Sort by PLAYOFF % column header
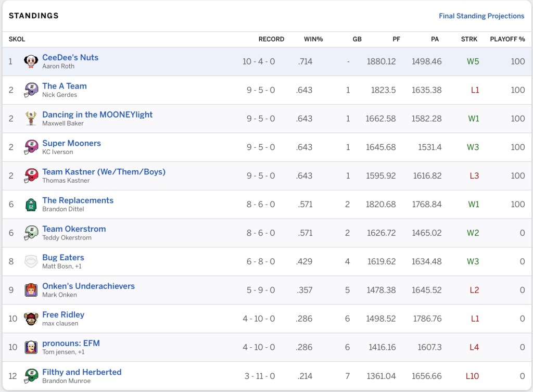Screen dimensions: 533x392 click(507, 39)
